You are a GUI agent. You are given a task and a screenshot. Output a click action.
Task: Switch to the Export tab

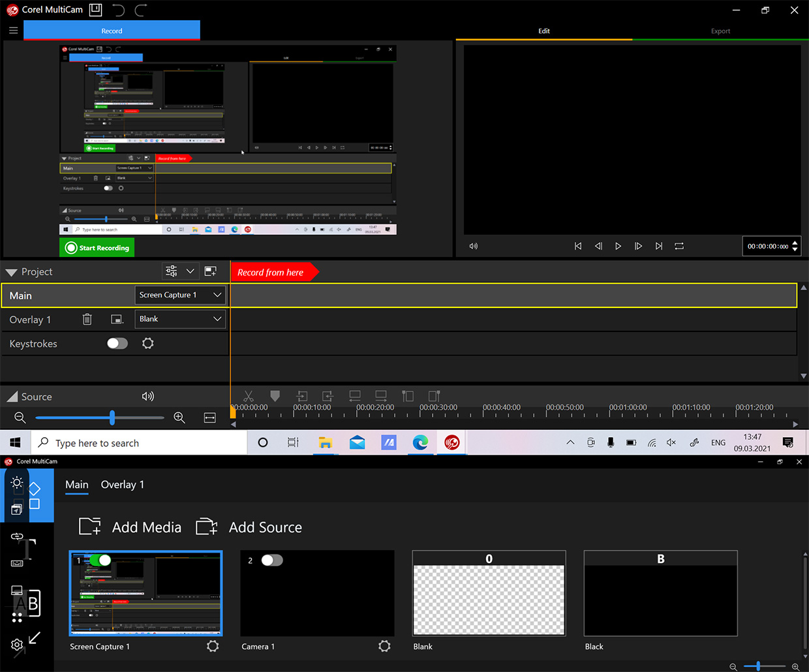720,31
